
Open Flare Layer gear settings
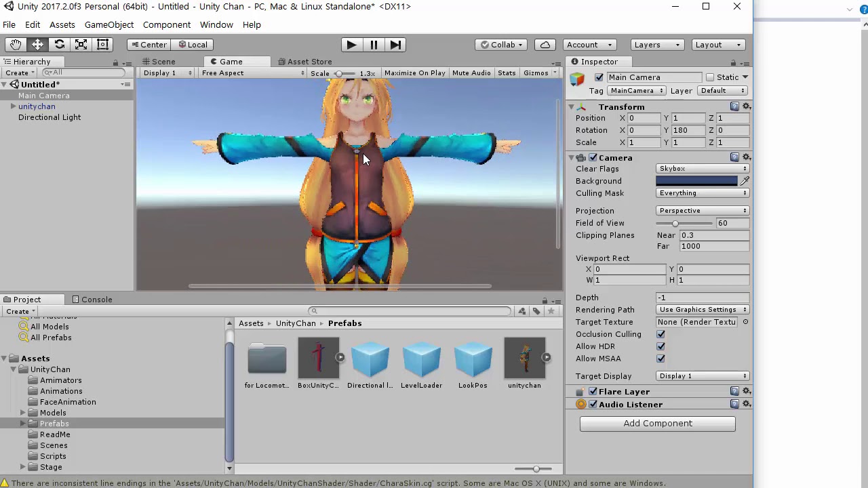pos(746,391)
